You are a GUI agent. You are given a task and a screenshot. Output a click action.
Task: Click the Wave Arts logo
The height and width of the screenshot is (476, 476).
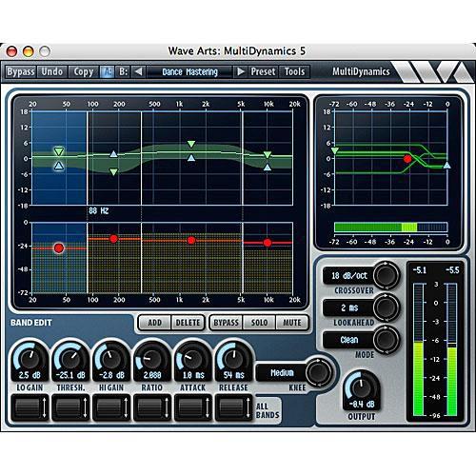click(433, 71)
